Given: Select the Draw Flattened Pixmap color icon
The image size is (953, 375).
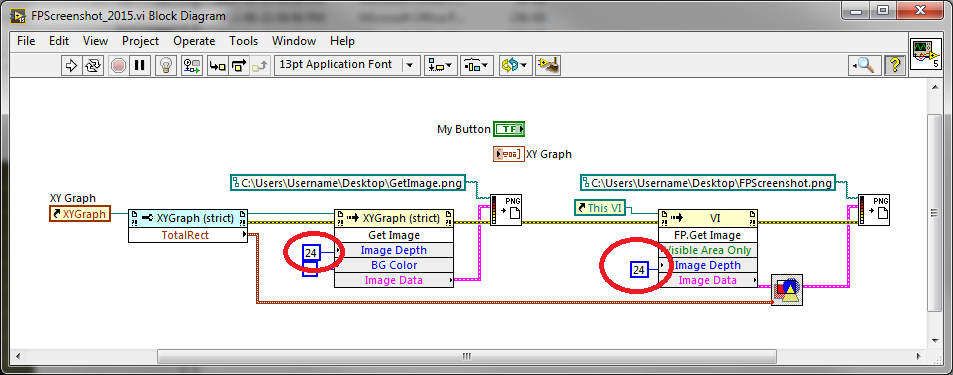Looking at the screenshot, I should pyautogui.click(x=787, y=290).
